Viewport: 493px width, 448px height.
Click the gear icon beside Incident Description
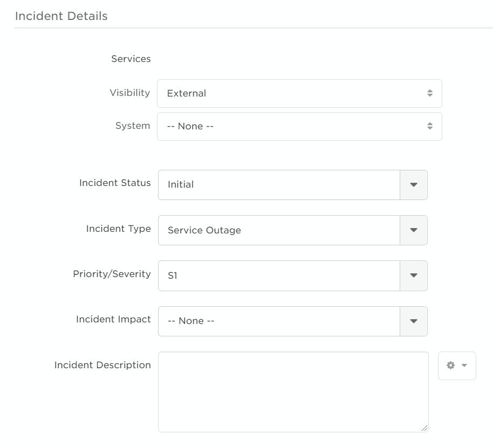tap(450, 366)
